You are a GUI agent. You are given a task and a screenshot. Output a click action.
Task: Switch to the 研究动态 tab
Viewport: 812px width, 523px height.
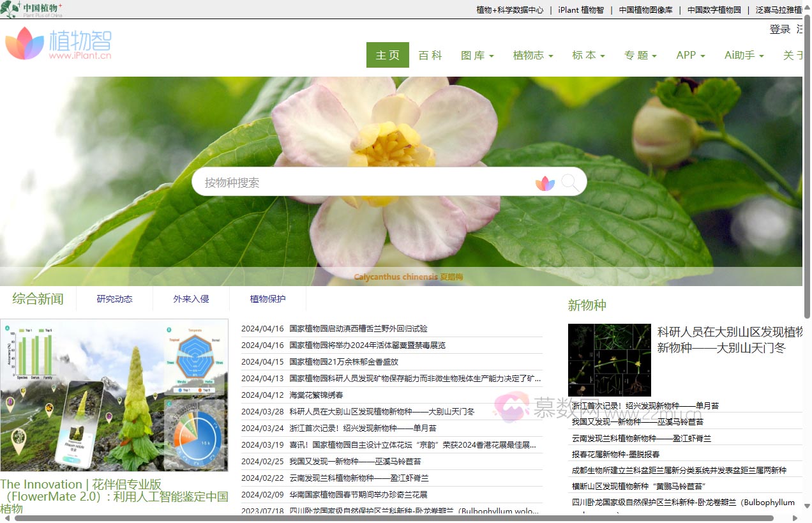114,298
